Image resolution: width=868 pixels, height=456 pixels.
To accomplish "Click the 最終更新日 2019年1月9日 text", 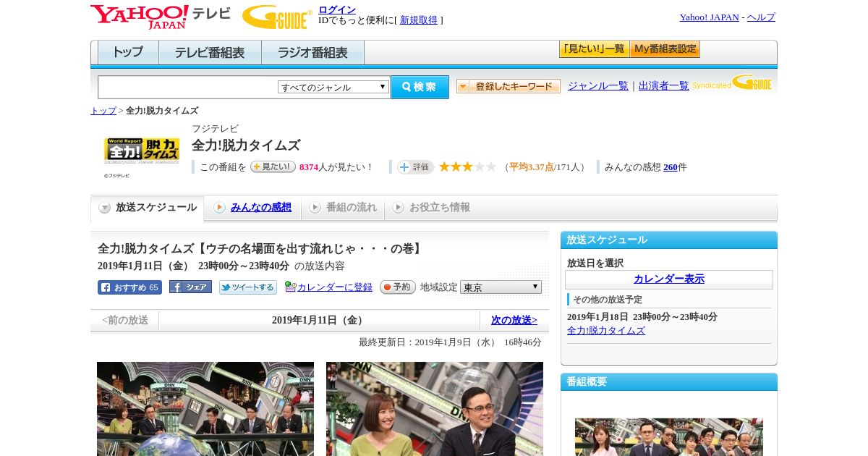I will (450, 342).
